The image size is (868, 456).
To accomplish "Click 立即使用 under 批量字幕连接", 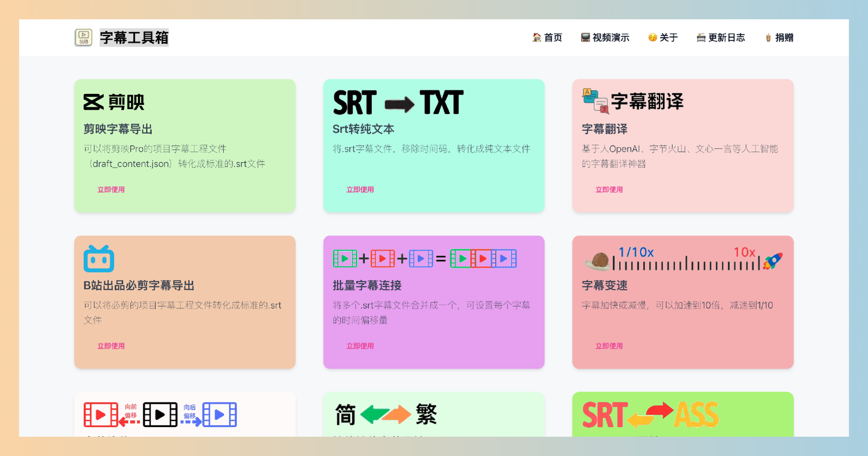I will point(360,346).
